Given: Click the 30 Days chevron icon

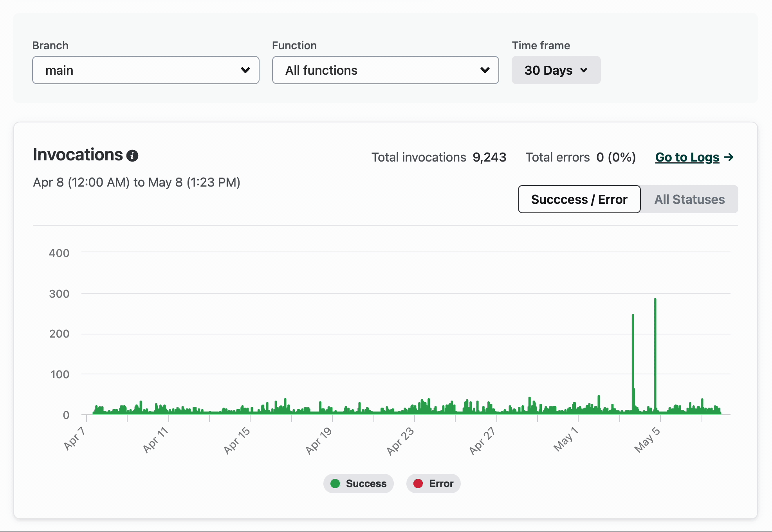Looking at the screenshot, I should [x=584, y=70].
